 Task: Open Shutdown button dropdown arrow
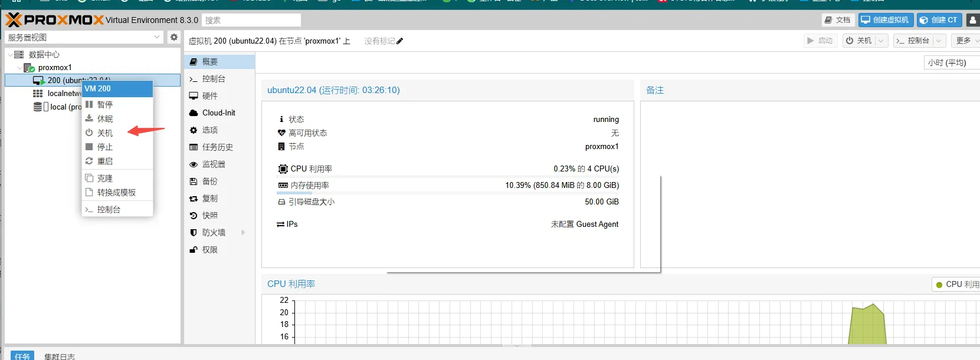(881, 41)
